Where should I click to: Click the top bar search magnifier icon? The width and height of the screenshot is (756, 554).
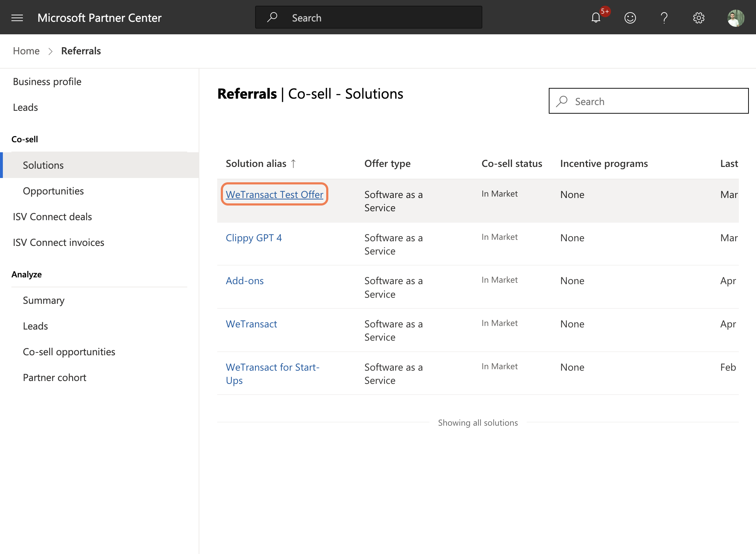[x=272, y=17]
